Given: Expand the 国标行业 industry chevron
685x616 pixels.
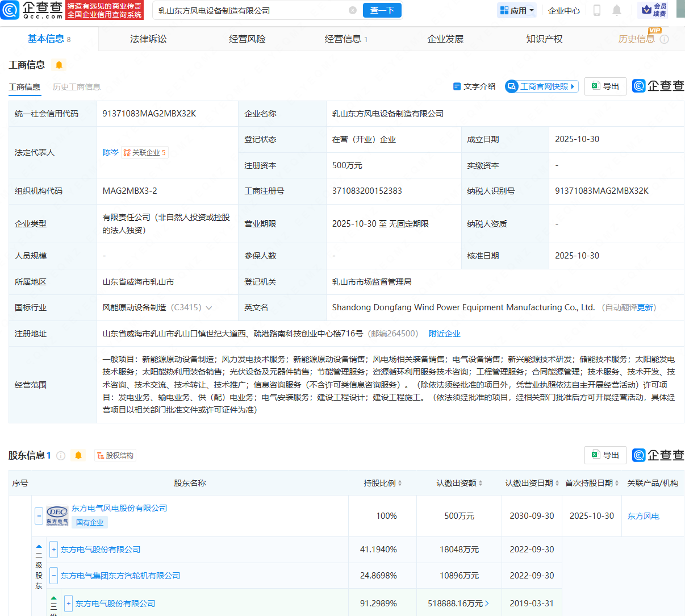Looking at the screenshot, I should pos(209,307).
